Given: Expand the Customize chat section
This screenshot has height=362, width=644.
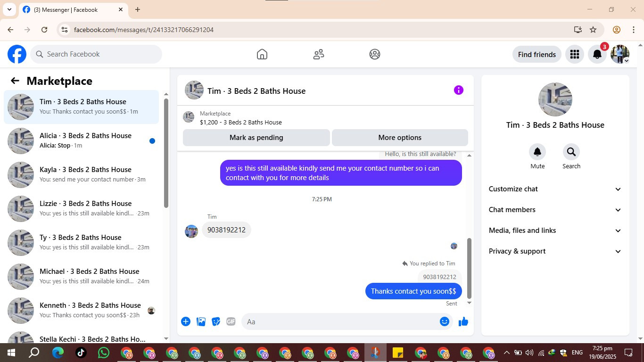Looking at the screenshot, I should [x=555, y=189].
